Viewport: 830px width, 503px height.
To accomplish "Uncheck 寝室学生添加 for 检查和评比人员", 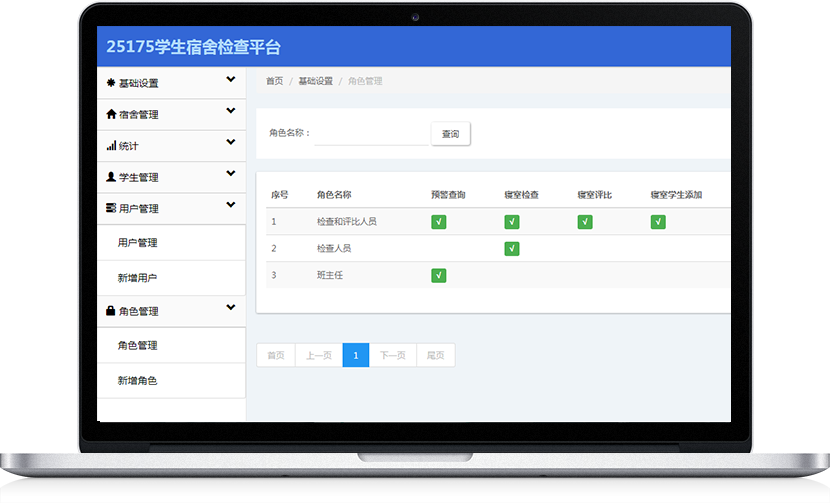I will 658,222.
